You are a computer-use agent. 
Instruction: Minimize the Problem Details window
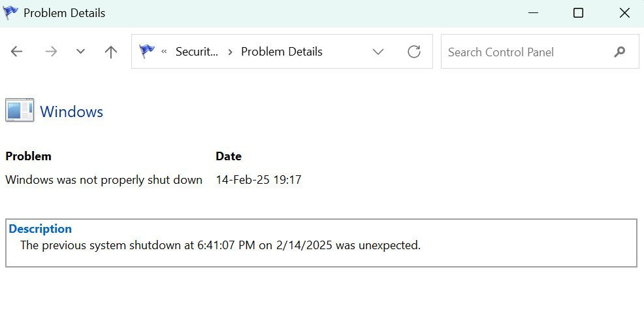(533, 13)
